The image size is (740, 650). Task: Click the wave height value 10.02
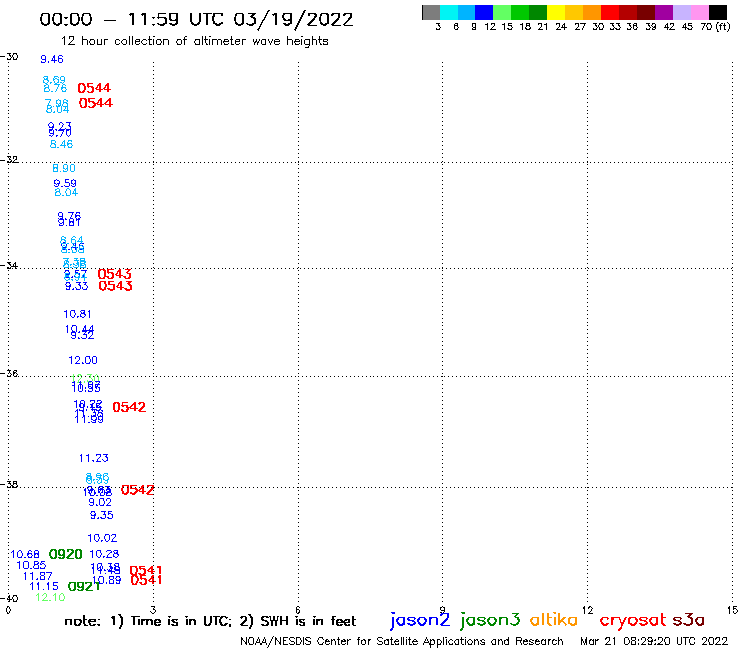(102, 538)
